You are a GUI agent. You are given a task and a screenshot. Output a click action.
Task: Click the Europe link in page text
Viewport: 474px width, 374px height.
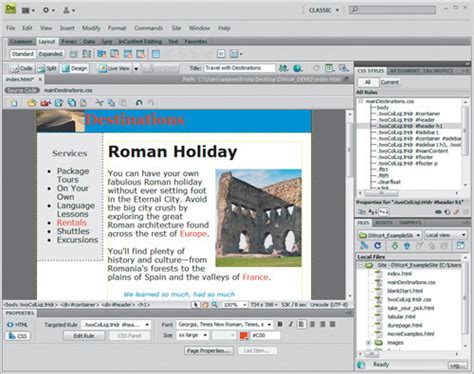(x=193, y=234)
